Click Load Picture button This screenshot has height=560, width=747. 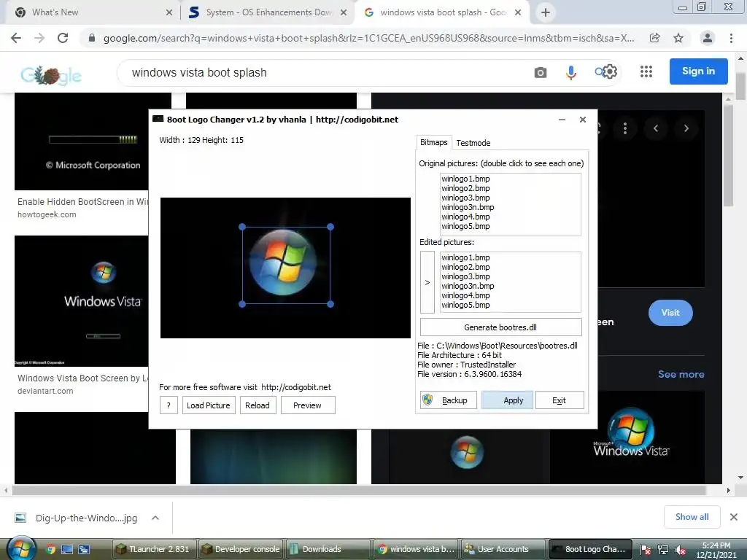point(208,405)
